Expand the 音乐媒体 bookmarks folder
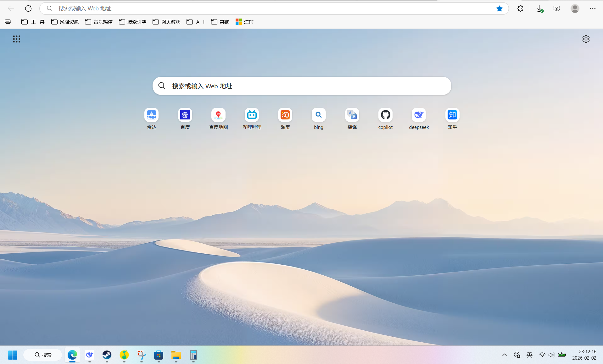The width and height of the screenshot is (603, 364). (x=99, y=22)
